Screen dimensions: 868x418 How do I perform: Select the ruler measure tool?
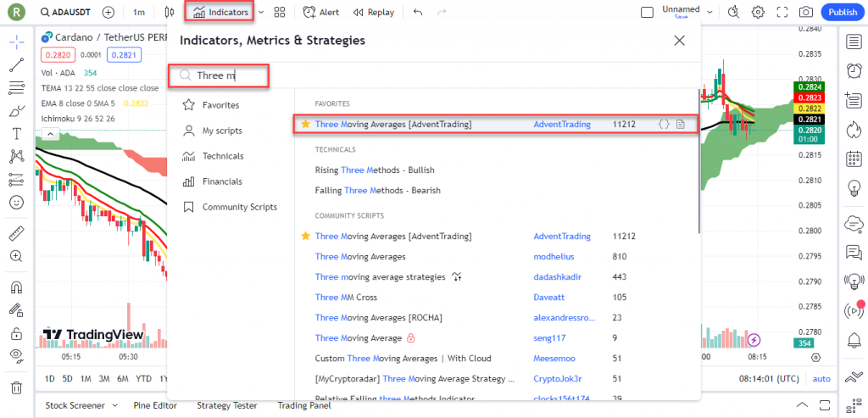[x=17, y=234]
